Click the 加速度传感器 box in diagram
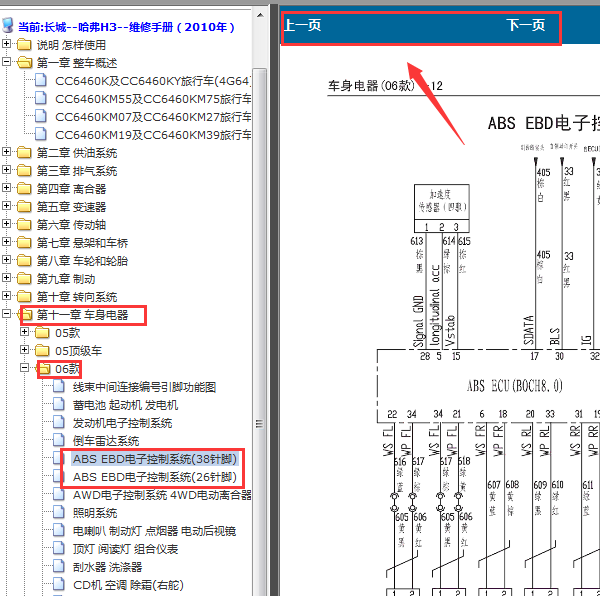600x596 pixels. click(x=442, y=208)
